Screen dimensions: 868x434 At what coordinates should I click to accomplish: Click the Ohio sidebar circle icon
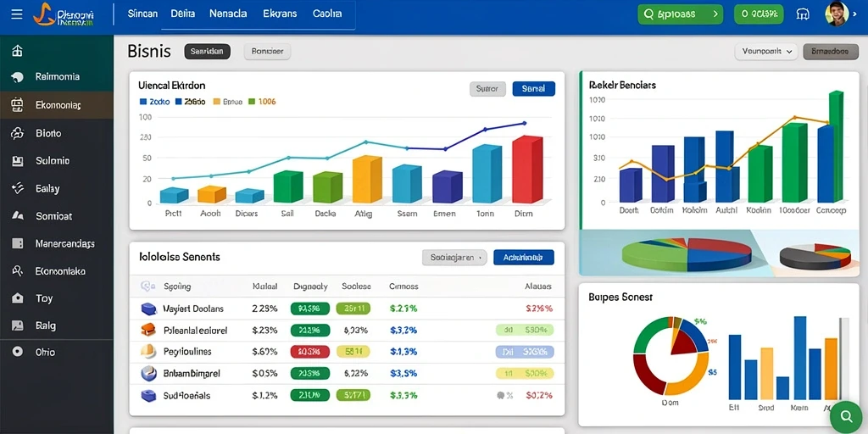coord(18,352)
